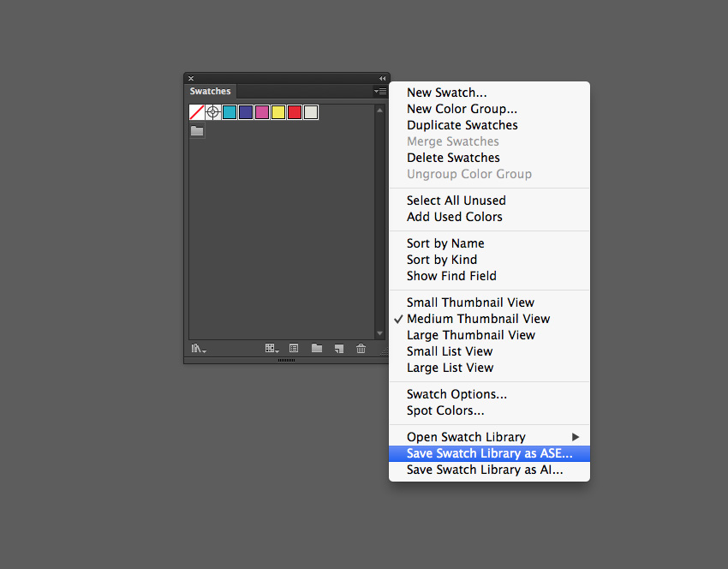Select Sort by Kind
Viewport: 728px width, 569px height.
click(x=489, y=259)
